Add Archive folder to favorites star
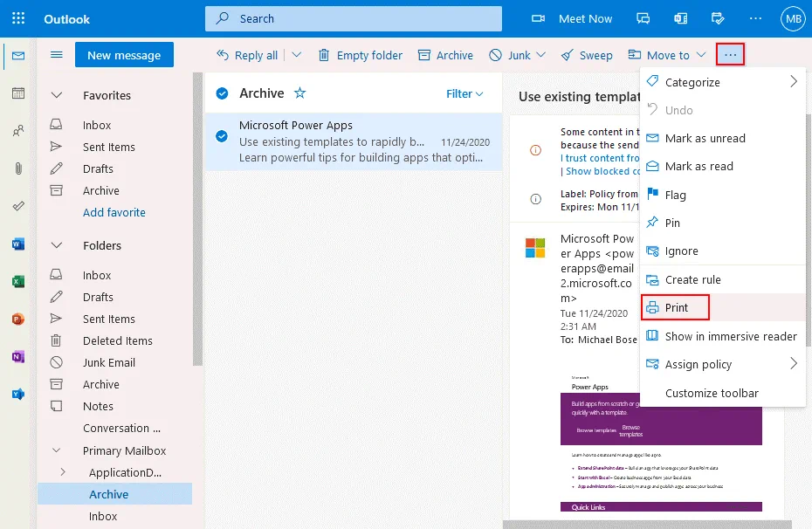 click(300, 93)
